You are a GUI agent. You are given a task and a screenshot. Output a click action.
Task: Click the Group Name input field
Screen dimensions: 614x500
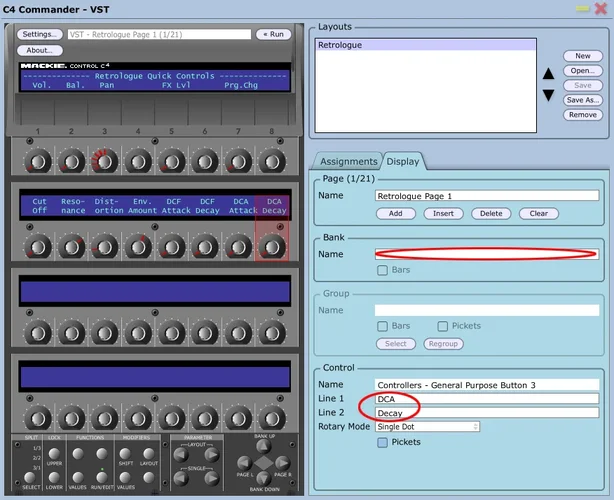pyautogui.click(x=487, y=310)
